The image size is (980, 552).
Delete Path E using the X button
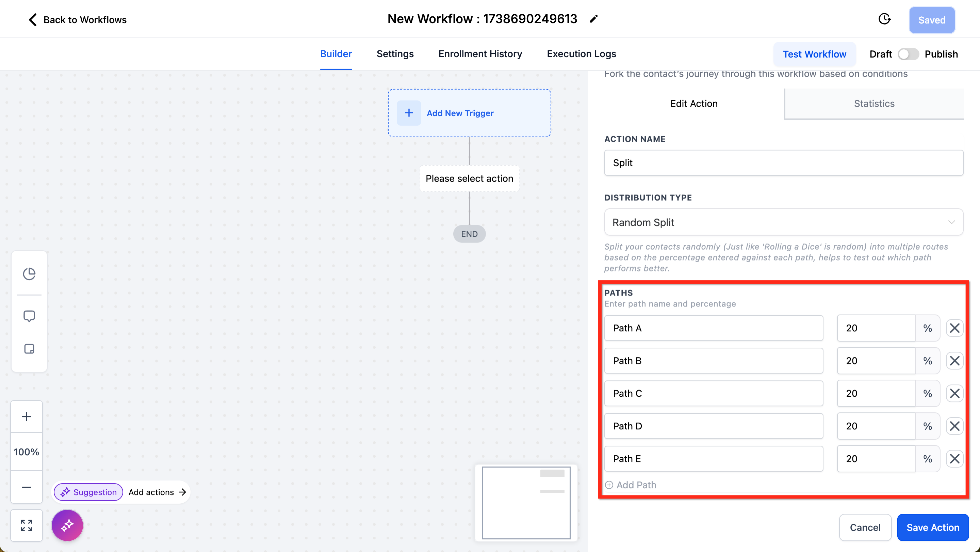[954, 459]
